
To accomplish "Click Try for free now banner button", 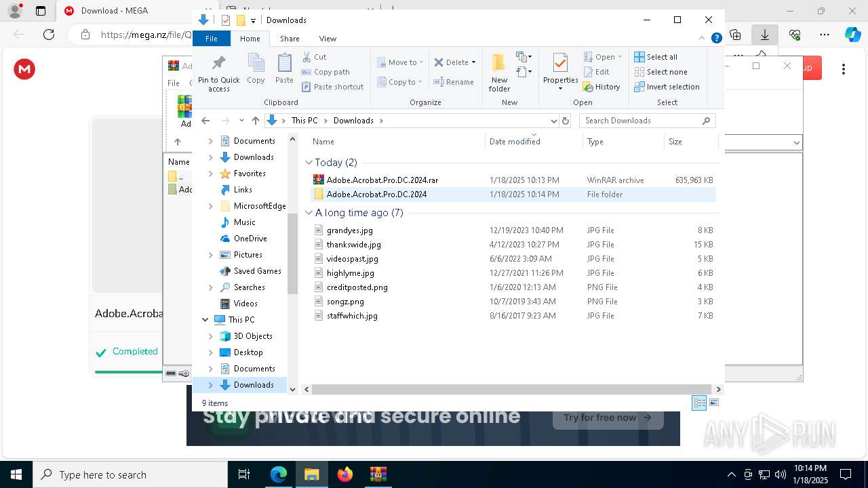I will [607, 418].
